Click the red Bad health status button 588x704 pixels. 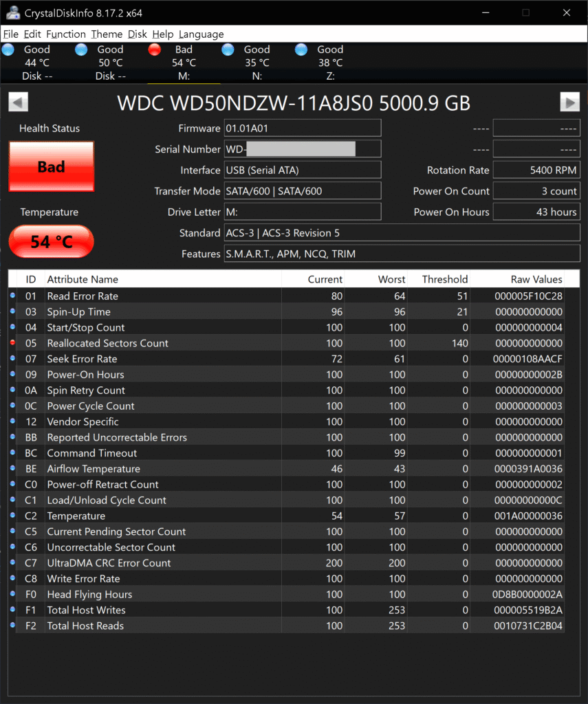point(51,167)
